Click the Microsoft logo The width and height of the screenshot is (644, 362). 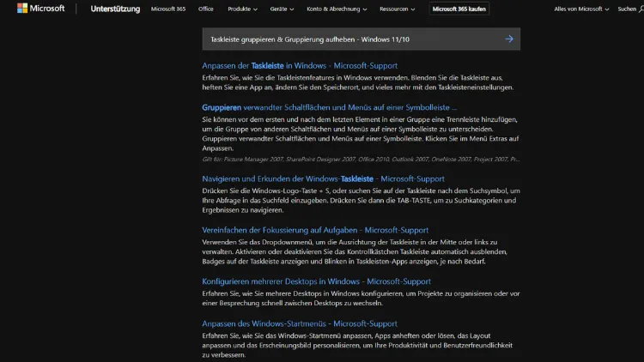pyautogui.click(x=40, y=9)
